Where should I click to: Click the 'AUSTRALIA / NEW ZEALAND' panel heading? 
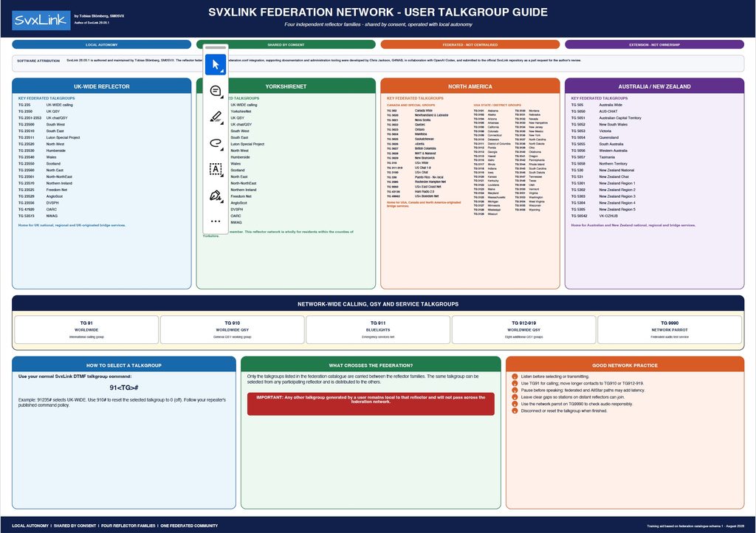[654, 86]
